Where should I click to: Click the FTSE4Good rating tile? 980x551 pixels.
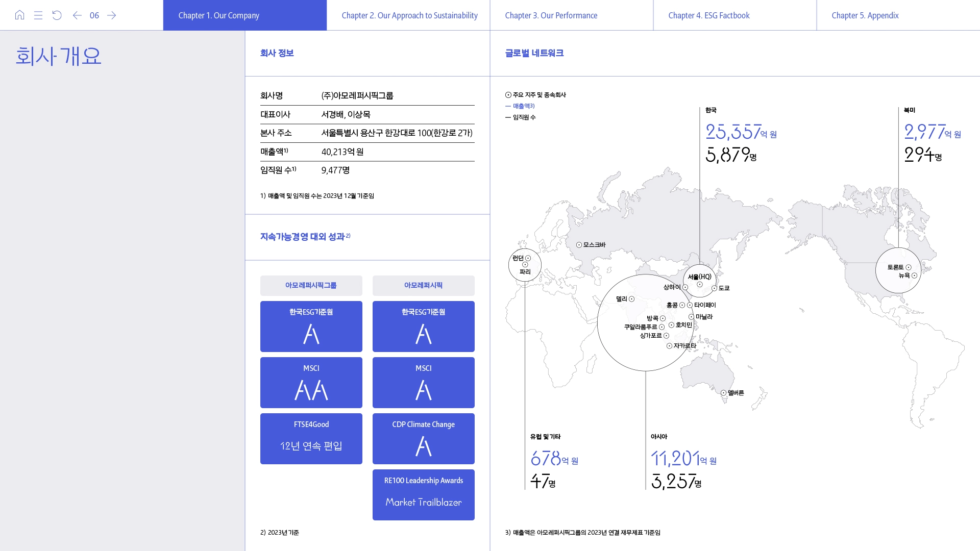(311, 439)
